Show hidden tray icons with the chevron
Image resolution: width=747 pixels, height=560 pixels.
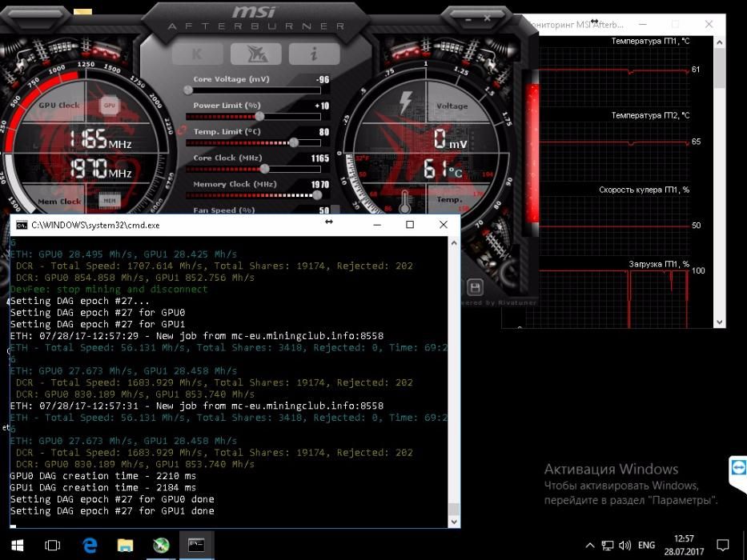(x=590, y=546)
